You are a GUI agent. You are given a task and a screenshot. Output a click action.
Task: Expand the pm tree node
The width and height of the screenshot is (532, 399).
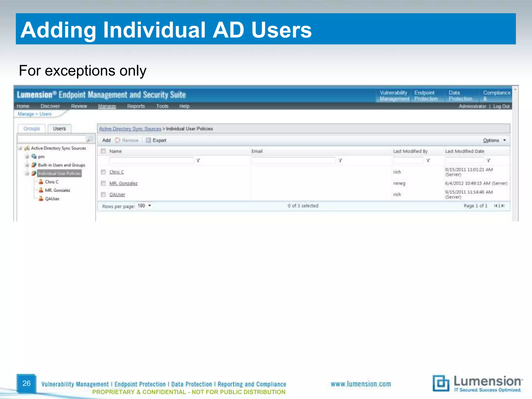pyautogui.click(x=27, y=157)
